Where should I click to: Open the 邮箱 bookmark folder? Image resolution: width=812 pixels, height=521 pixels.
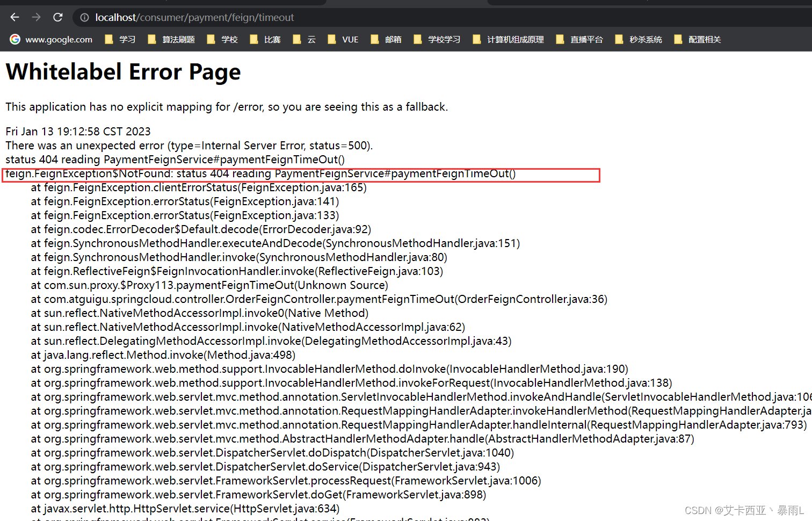click(x=386, y=39)
